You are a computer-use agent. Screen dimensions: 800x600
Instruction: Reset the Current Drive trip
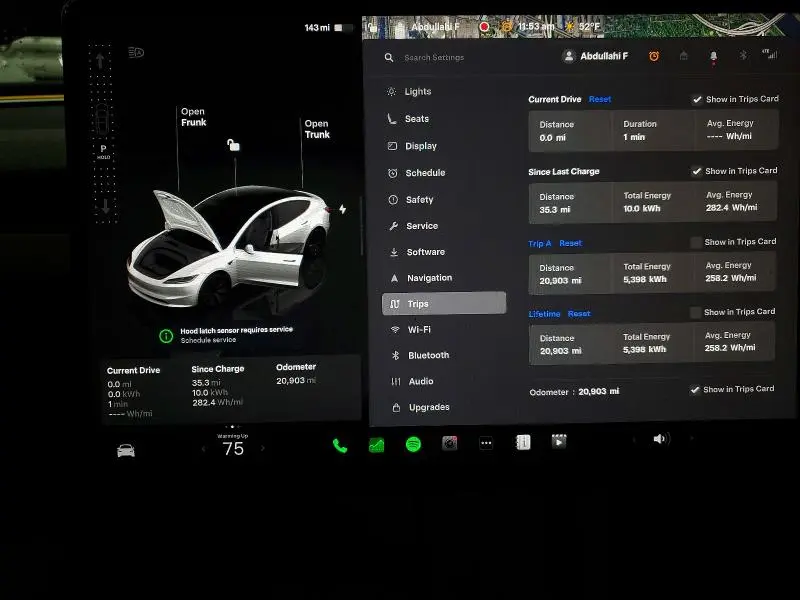pos(599,99)
